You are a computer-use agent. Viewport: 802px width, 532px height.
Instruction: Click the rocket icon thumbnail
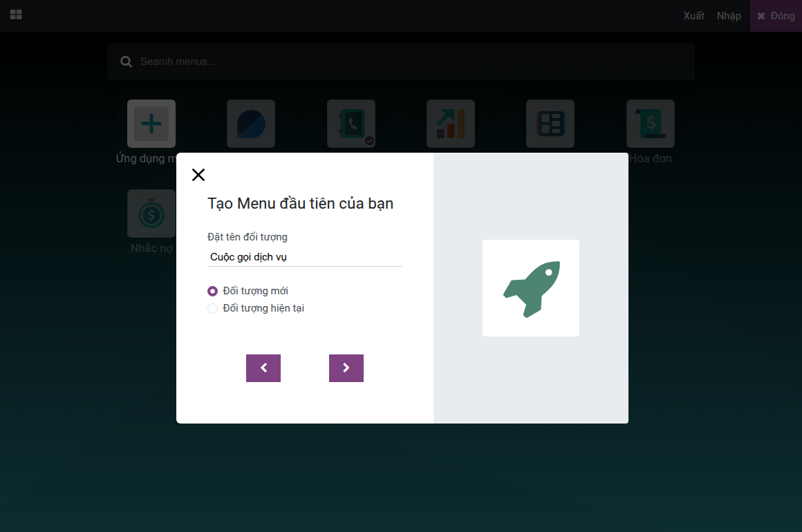531,288
